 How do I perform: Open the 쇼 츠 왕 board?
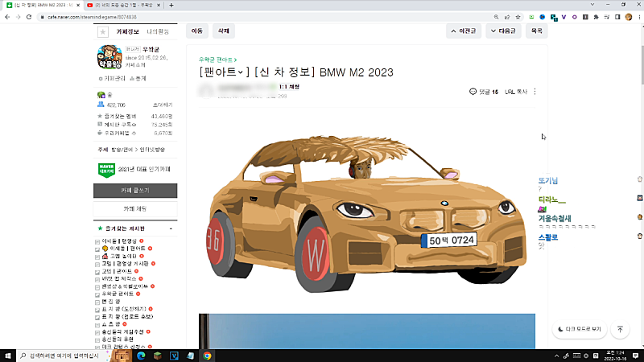[111, 324]
